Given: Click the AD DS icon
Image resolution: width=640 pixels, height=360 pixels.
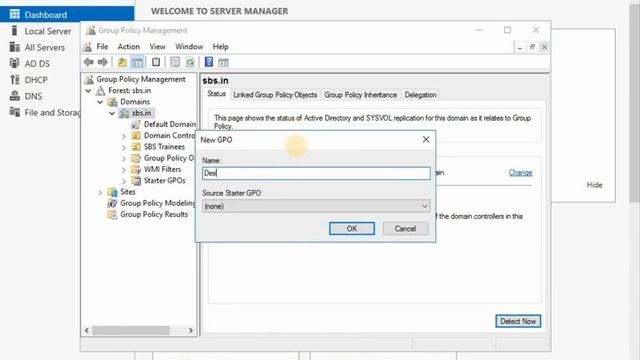Looking at the screenshot, I should (15, 63).
